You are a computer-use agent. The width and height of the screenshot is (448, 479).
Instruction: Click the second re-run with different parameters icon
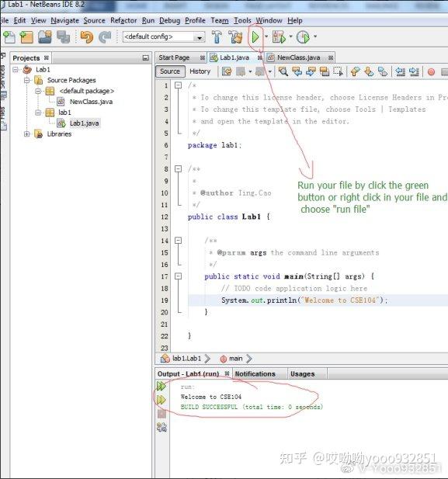pyautogui.click(x=161, y=400)
